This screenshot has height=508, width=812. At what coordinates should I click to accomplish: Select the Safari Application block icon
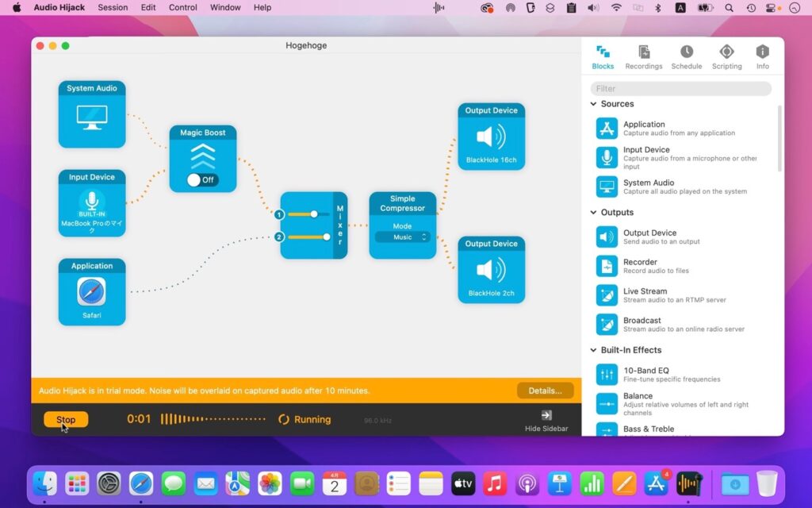point(91,292)
